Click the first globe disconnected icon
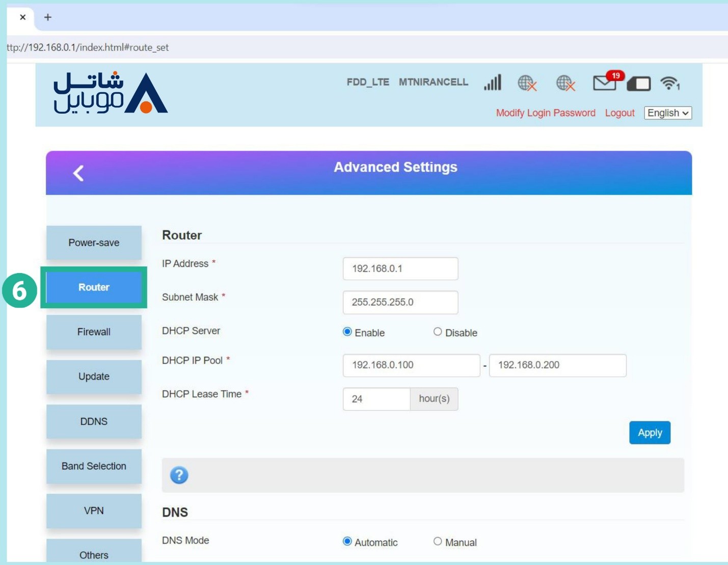This screenshot has height=565, width=728. coord(527,83)
